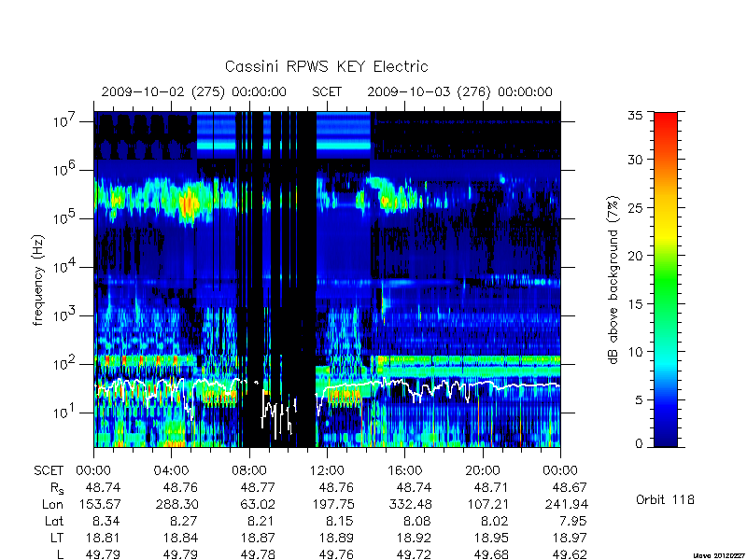
Task: Click colorbar tick value 20
Action: pos(635,255)
